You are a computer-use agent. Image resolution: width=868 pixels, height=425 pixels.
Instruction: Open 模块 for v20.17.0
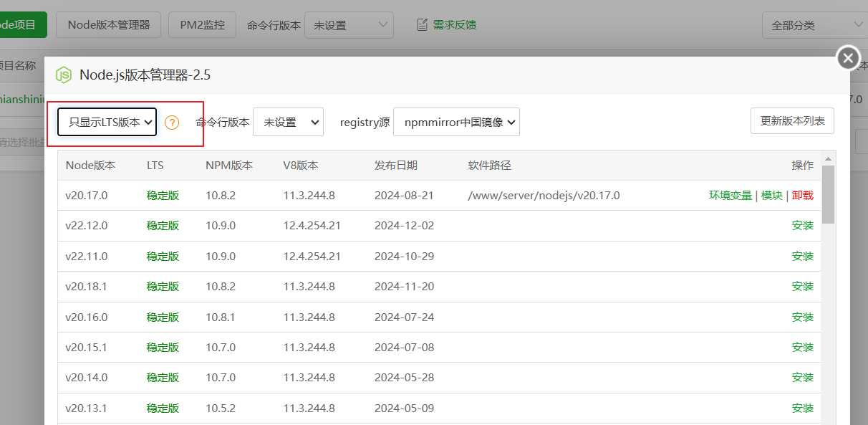point(772,195)
